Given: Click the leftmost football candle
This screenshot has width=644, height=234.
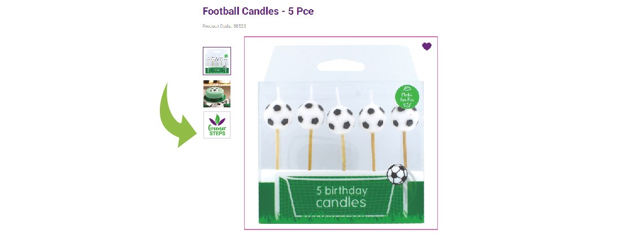Looking at the screenshot, I should [x=278, y=114].
